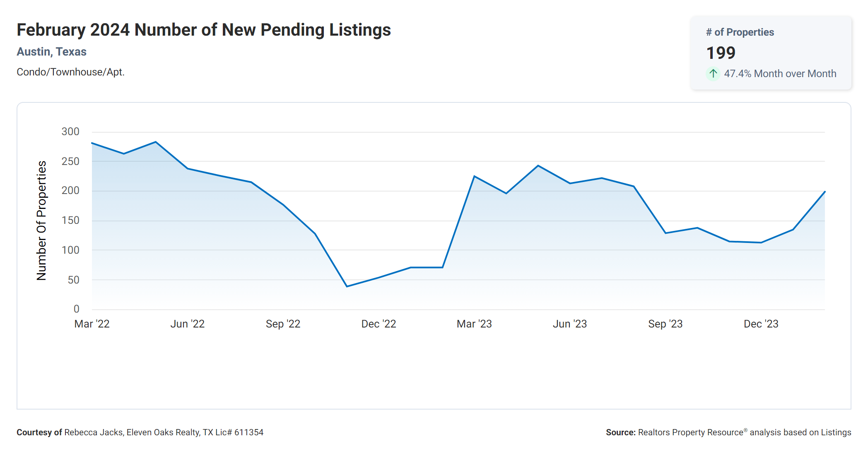Select the Austin, Texas subtitle

(x=51, y=52)
